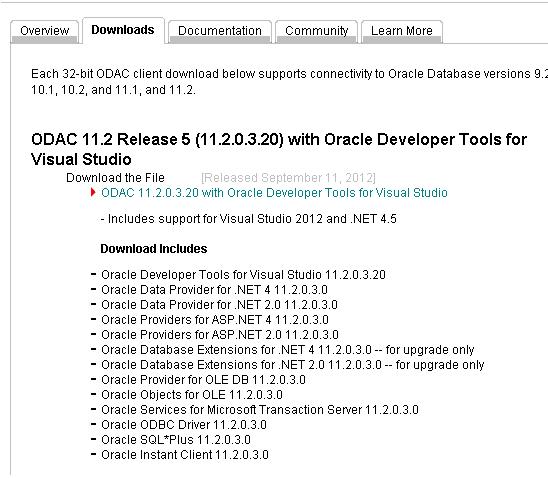Click the Oracle ODBC Driver 11.2.0.3.0 entry

(x=184, y=425)
